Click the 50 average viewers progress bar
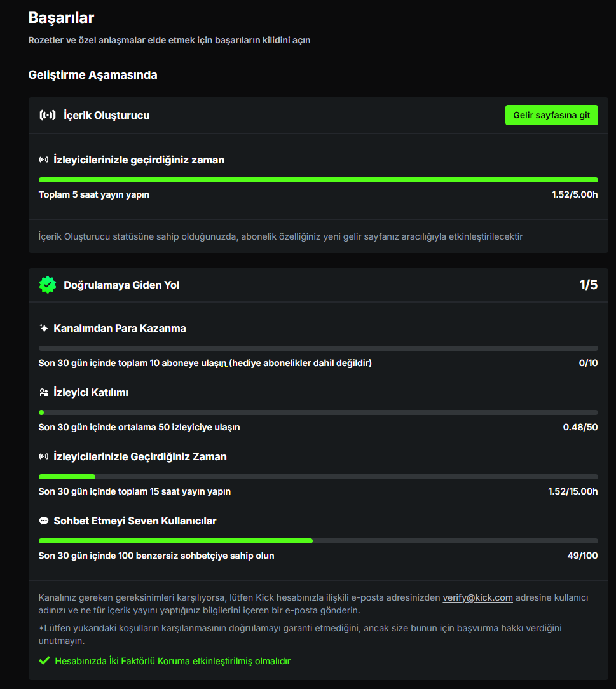Viewport: 616px width, 689px height. 318,413
